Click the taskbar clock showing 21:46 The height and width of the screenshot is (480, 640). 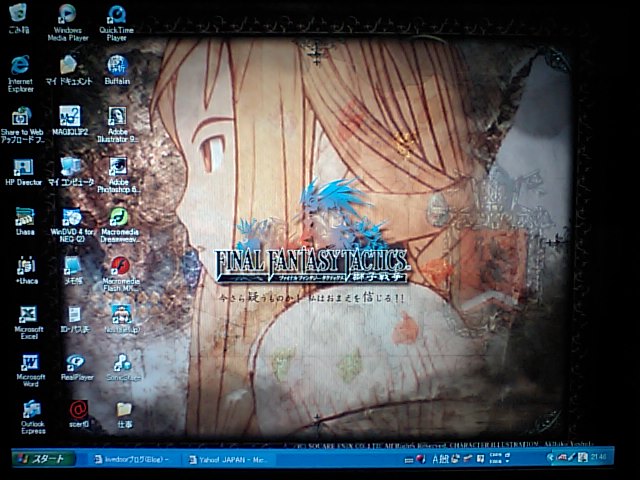point(598,457)
